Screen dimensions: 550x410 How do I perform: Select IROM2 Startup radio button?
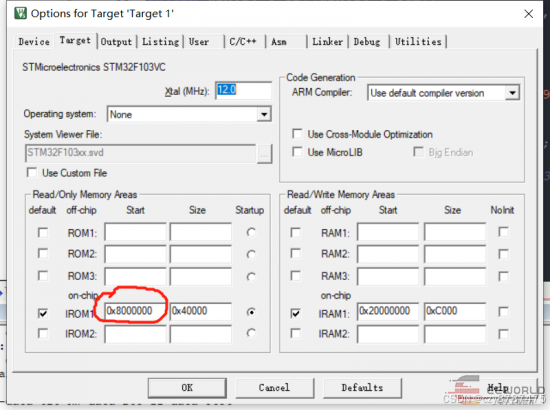(x=251, y=332)
